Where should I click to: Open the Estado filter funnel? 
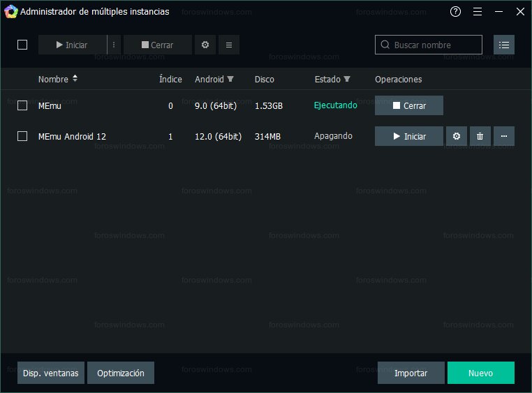click(347, 79)
